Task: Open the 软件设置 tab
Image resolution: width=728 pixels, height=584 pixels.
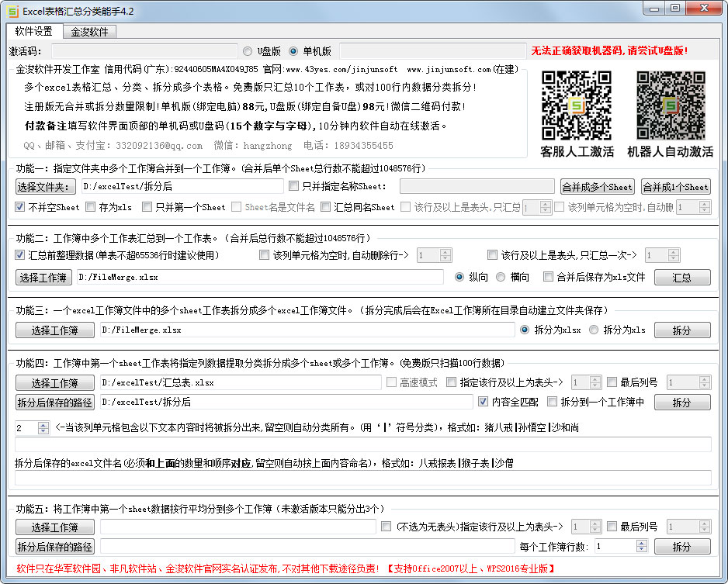Action: [34, 32]
